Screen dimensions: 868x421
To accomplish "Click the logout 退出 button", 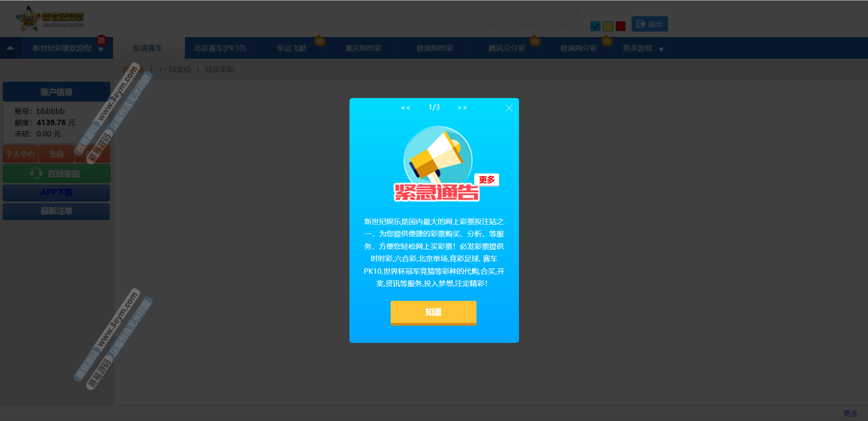I will [649, 24].
